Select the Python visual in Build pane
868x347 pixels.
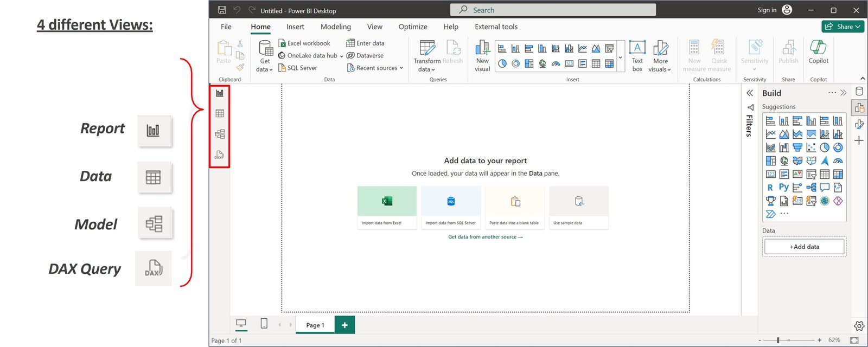pyautogui.click(x=784, y=187)
